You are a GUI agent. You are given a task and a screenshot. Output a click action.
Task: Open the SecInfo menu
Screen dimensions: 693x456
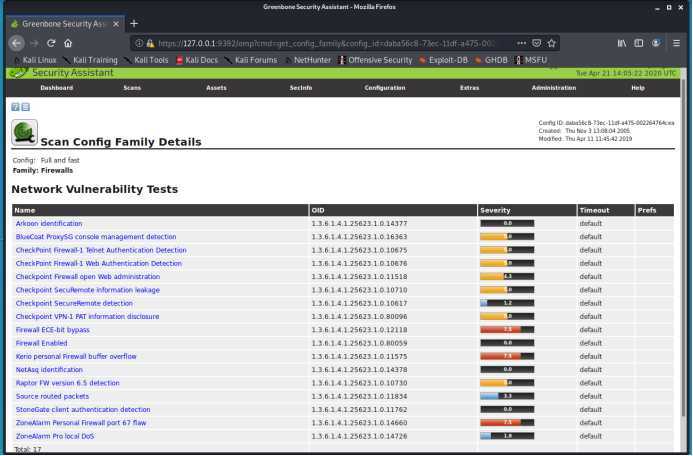pyautogui.click(x=301, y=88)
